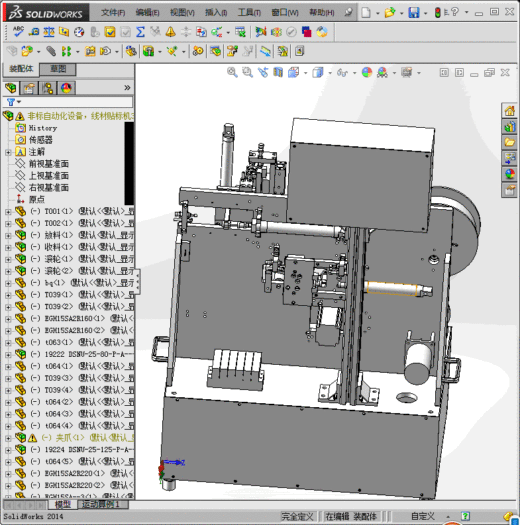Click the 自定义 status bar button
Screen dimensions: 520x525
point(423,516)
